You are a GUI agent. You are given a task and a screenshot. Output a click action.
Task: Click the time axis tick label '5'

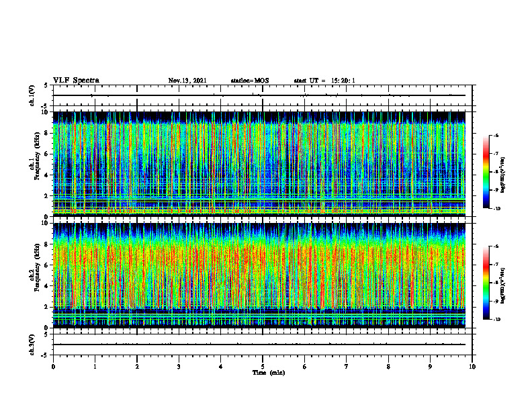pos(263,367)
